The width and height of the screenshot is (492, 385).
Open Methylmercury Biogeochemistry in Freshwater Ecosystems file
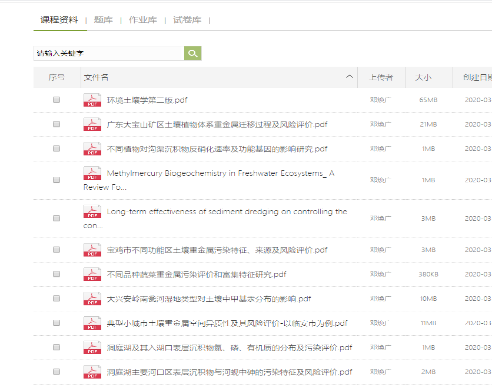pos(209,180)
